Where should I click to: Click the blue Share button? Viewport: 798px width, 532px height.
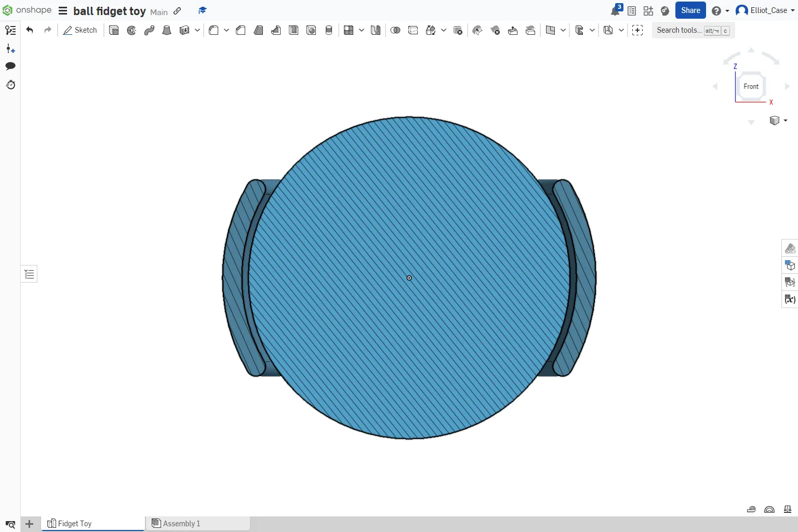690,10
